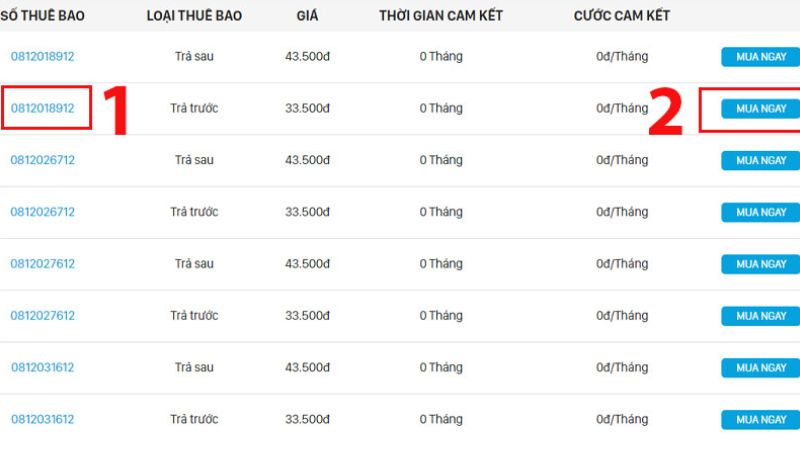This screenshot has width=800, height=450.
Task: Click the SỐ THUÊ BAO column header
Action: (42, 16)
